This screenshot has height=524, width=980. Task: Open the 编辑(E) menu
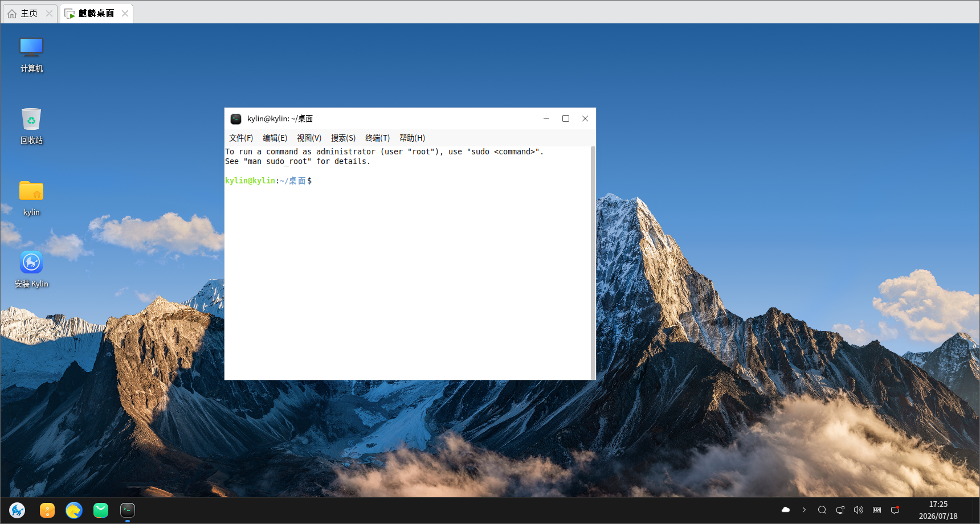275,138
